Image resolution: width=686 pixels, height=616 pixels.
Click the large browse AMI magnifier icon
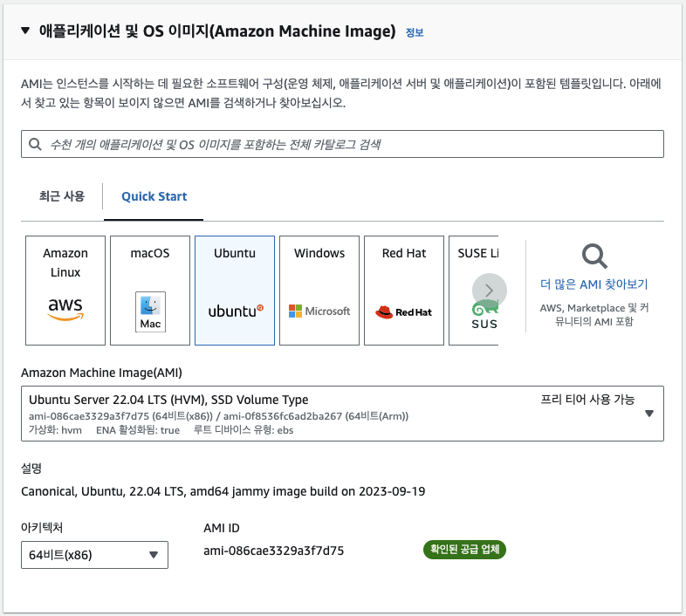[594, 257]
